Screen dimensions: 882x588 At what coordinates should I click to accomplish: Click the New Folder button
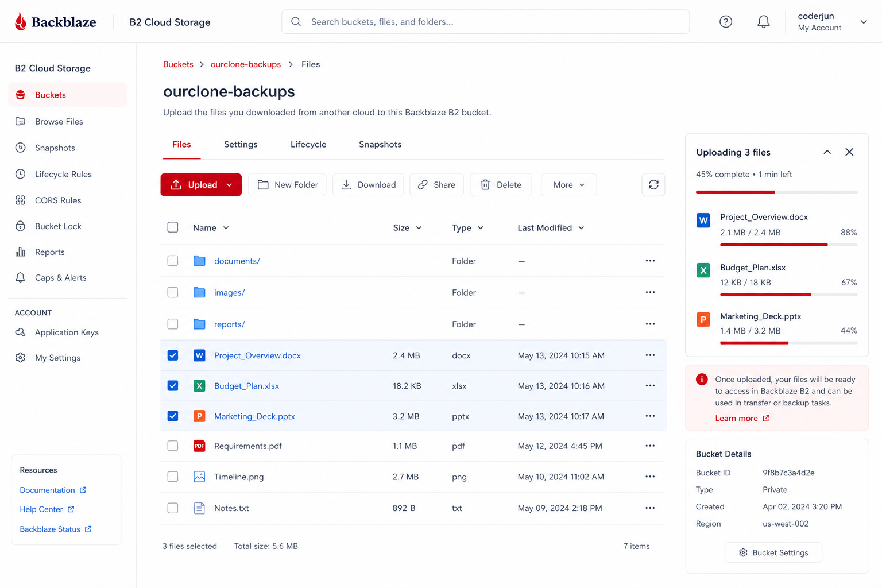coord(287,185)
